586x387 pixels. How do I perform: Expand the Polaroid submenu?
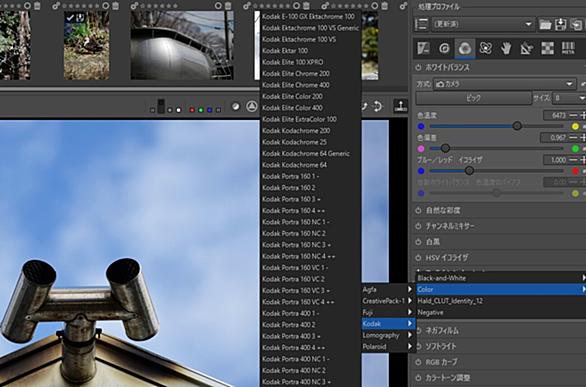click(388, 347)
